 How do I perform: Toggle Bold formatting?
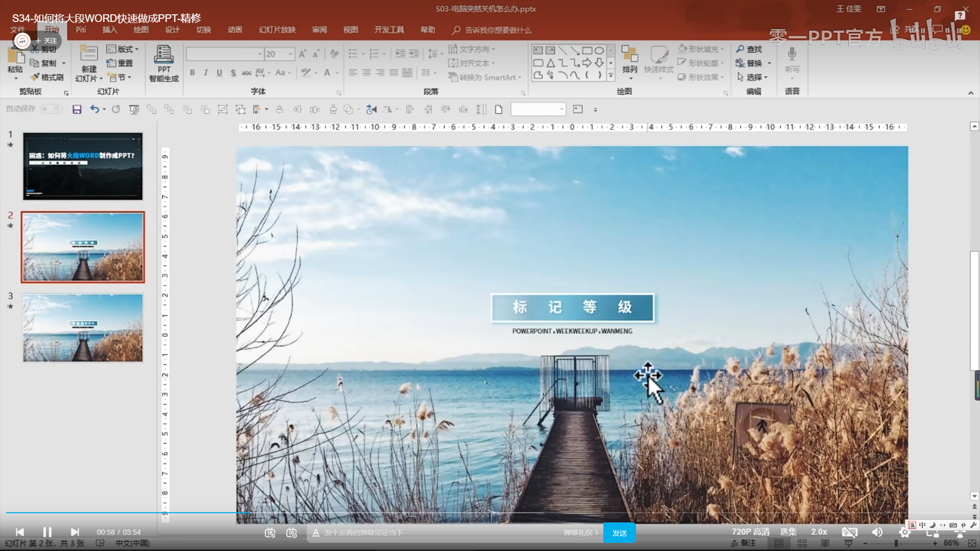(x=192, y=73)
